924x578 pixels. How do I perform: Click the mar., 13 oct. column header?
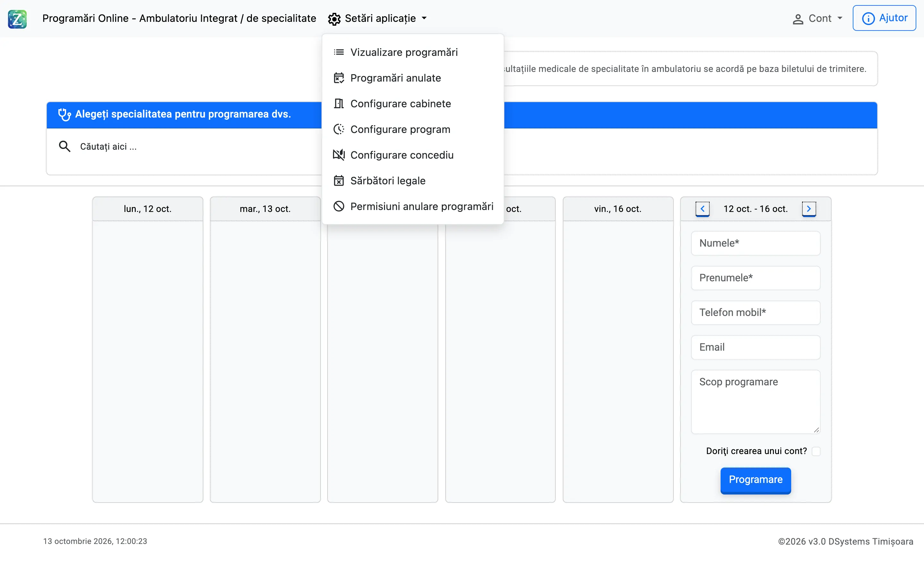265,209
